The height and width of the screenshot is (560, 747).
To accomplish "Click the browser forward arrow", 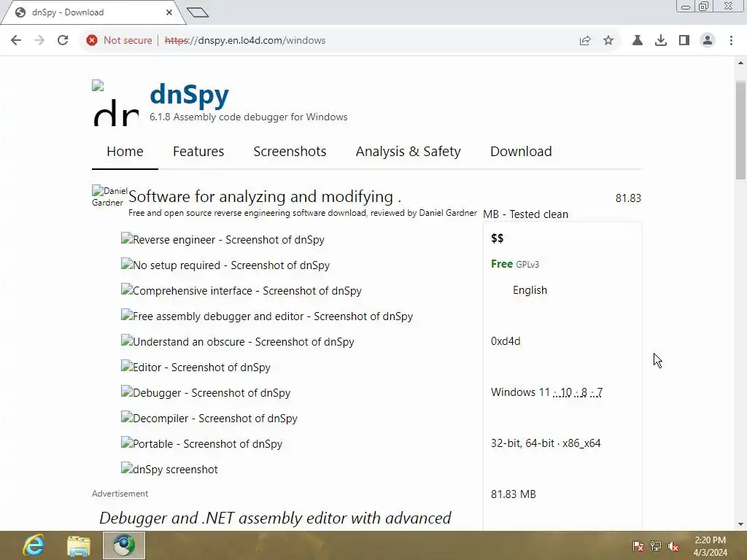I will coord(39,41).
